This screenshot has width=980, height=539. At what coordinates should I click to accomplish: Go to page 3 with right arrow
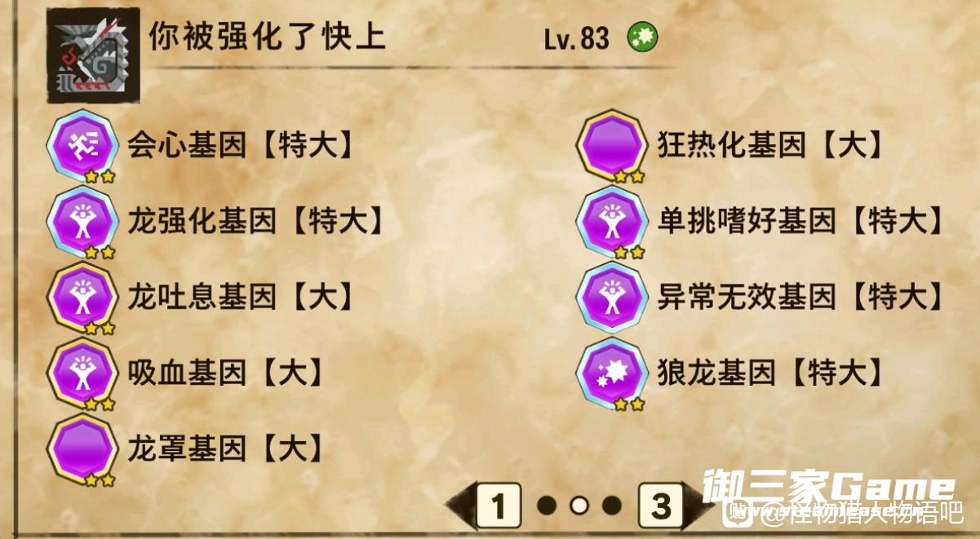(x=669, y=506)
